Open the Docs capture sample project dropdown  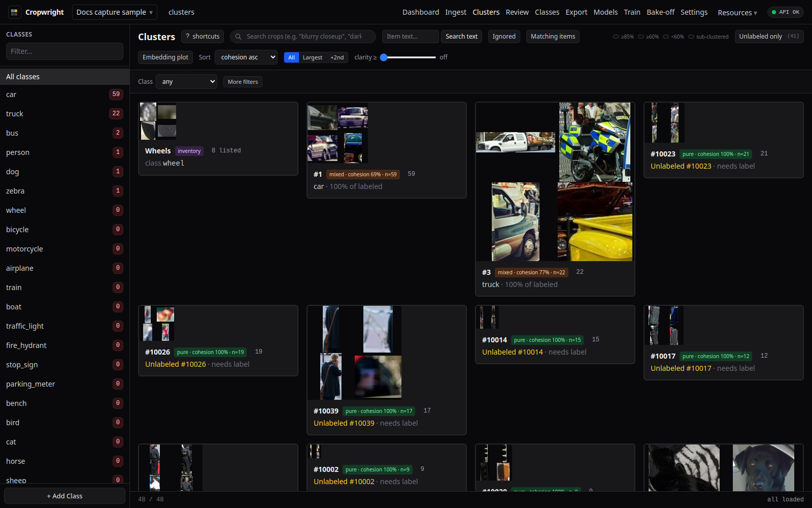(x=115, y=12)
